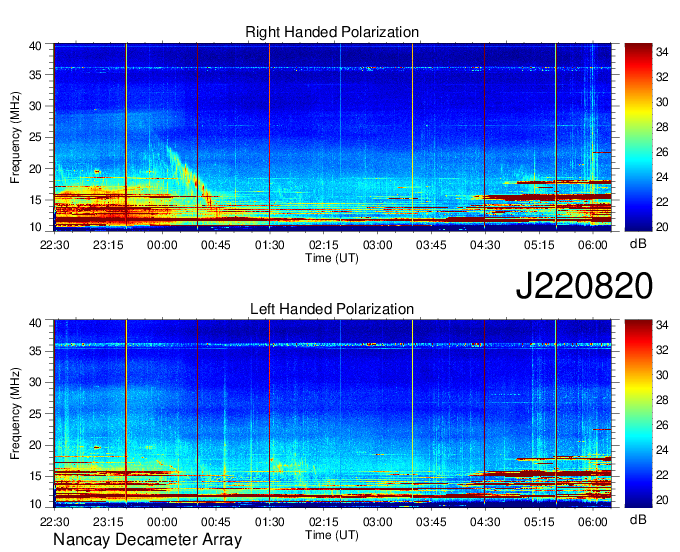Viewport: 680px width, 552px height.
Task: Click the 10 MHz tick on Right Handed frequency axis
Action: tap(35, 227)
